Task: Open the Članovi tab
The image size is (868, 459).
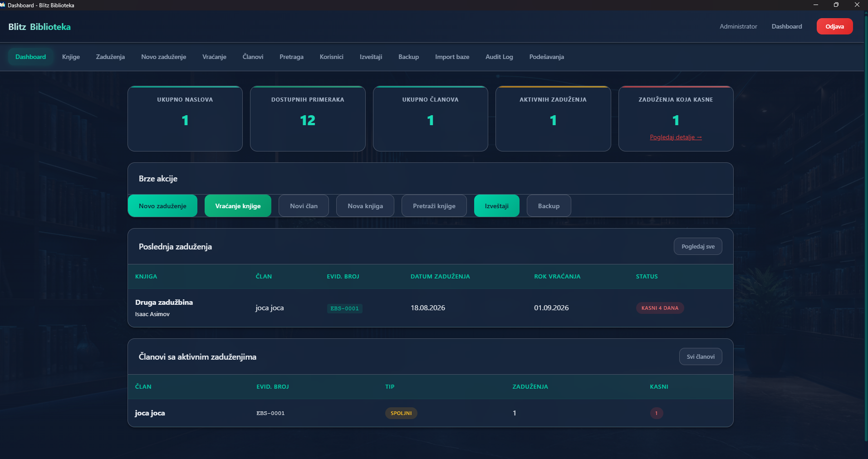Action: 253,57
